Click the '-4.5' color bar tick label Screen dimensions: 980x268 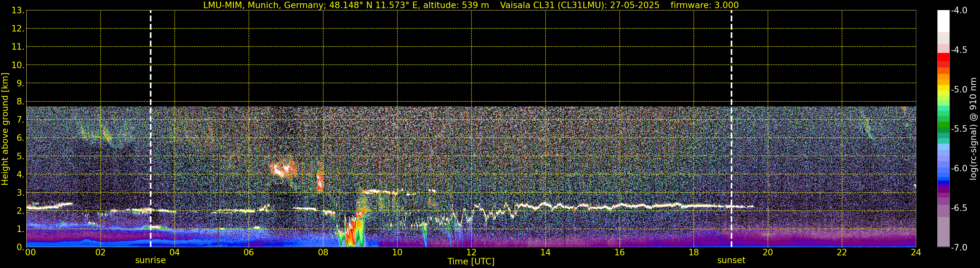(x=959, y=50)
